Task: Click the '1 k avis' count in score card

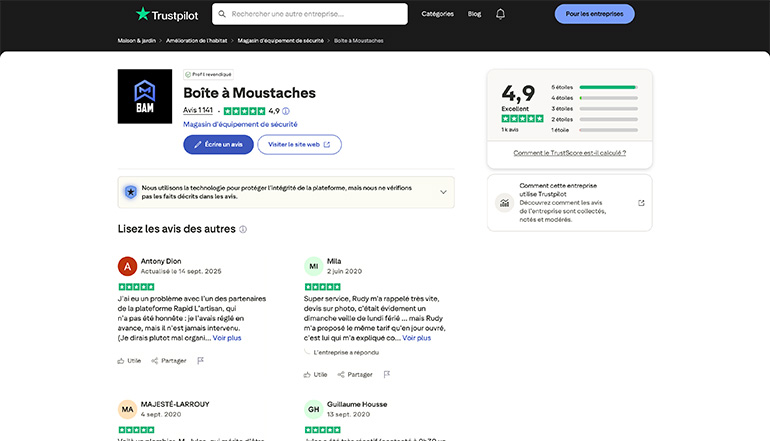Action: click(510, 130)
